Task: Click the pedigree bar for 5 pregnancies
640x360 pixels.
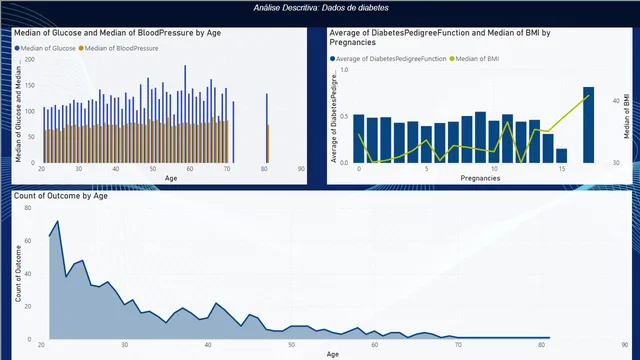Action: (426, 144)
